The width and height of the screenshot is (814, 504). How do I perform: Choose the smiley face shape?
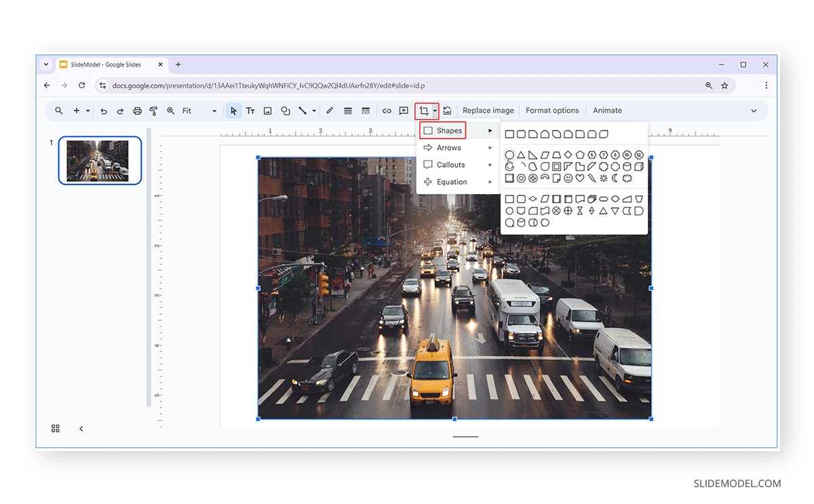(x=568, y=178)
